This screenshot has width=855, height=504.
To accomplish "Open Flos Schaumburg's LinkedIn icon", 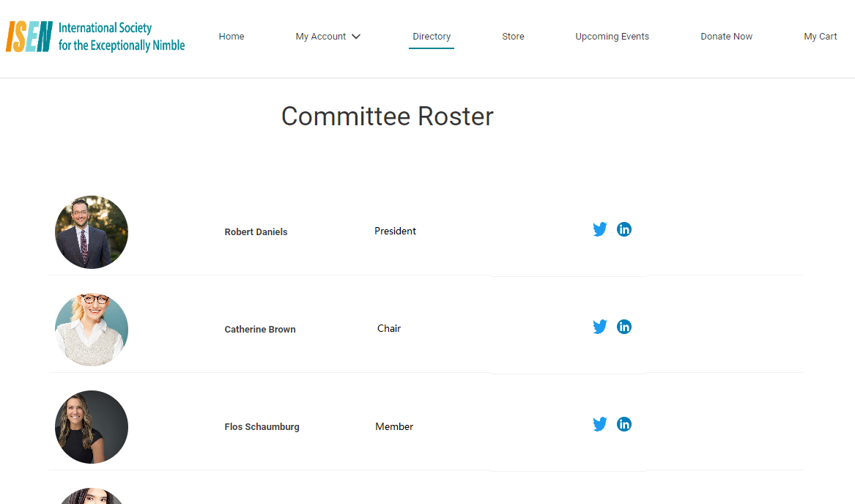I will 624,424.
